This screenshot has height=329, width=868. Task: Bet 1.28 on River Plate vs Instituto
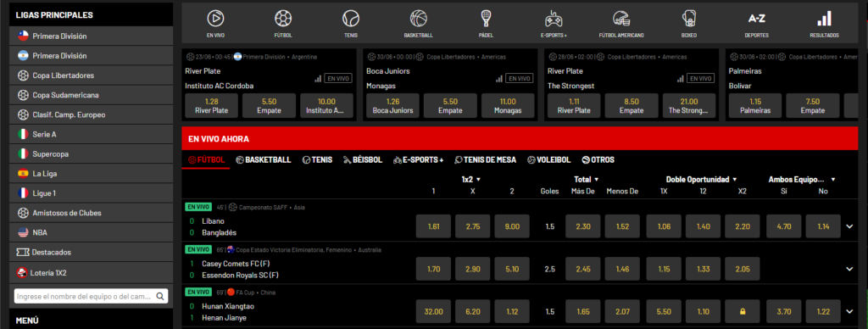[211, 106]
